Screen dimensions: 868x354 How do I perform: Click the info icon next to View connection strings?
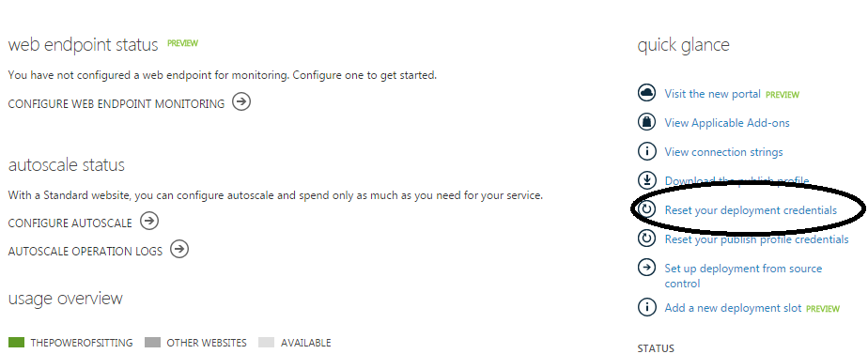point(646,151)
